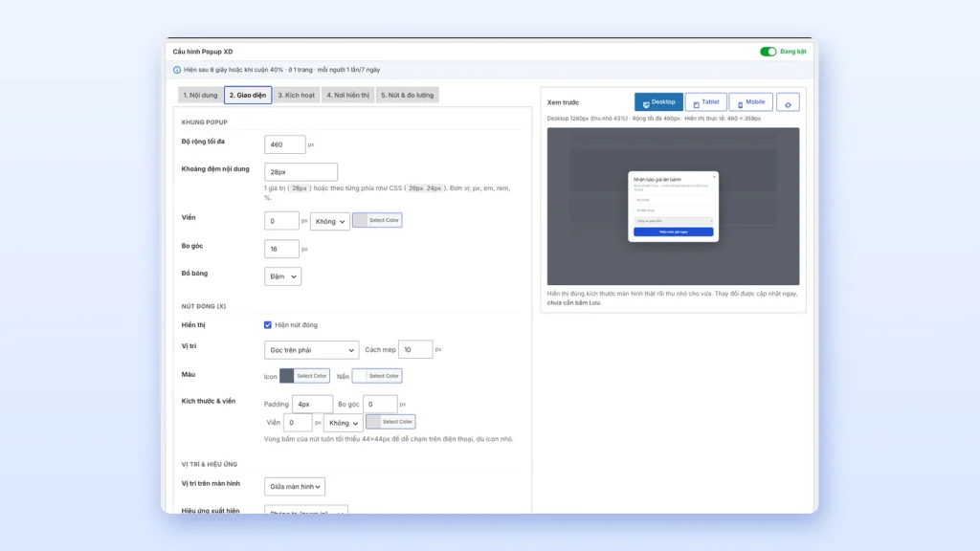
Task: Click the "Cấu hình Popup XD" title
Action: [x=203, y=52]
